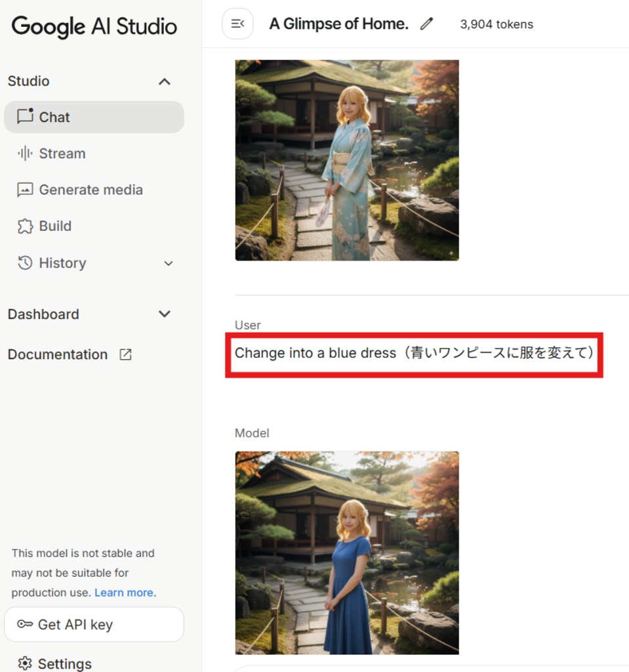
Task: Click the History clock icon
Action: pos(25,262)
